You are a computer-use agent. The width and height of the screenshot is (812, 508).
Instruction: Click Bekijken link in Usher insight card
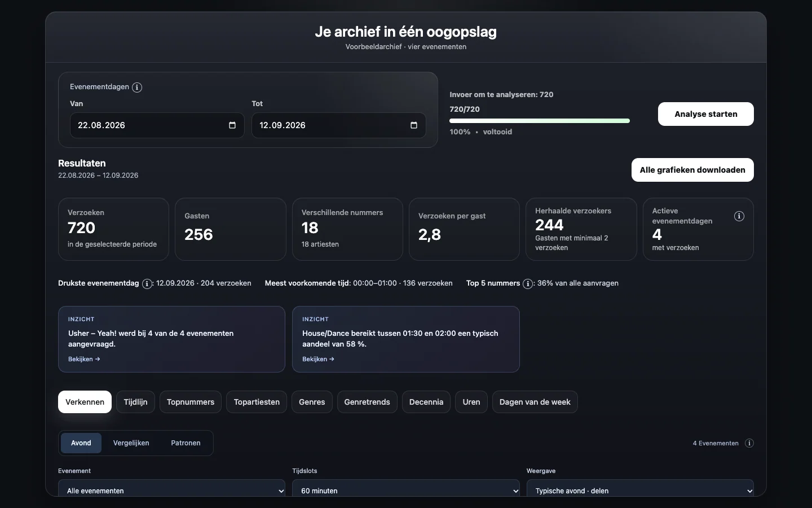(84, 359)
